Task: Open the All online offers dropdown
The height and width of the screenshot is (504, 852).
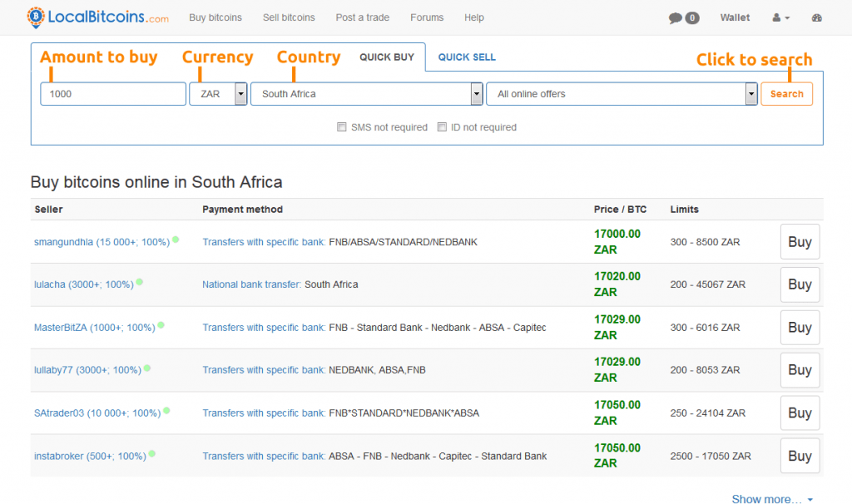Action: pyautogui.click(x=622, y=94)
